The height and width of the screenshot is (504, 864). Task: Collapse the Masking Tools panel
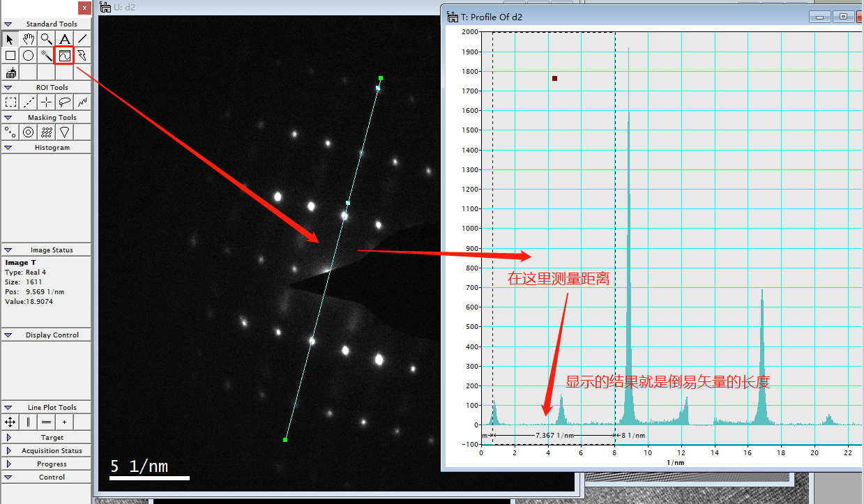pos(8,118)
